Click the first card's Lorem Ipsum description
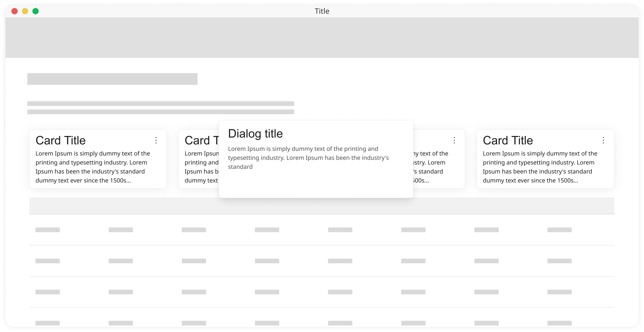The height and width of the screenshot is (332, 644). 93,167
